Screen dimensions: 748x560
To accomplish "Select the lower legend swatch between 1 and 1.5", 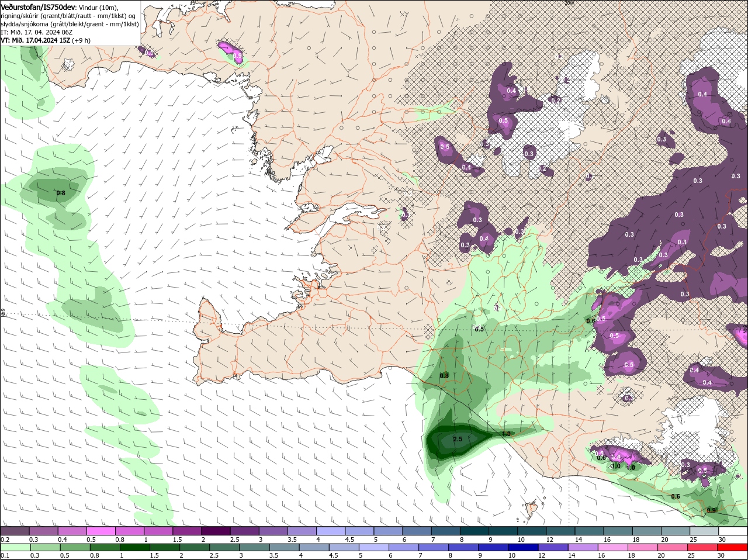I will pos(136,547).
